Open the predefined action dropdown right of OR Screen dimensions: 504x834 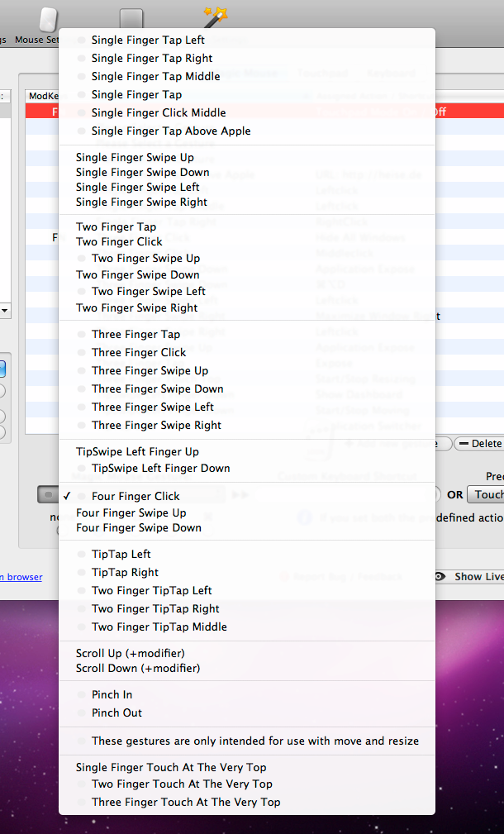[x=485, y=494]
